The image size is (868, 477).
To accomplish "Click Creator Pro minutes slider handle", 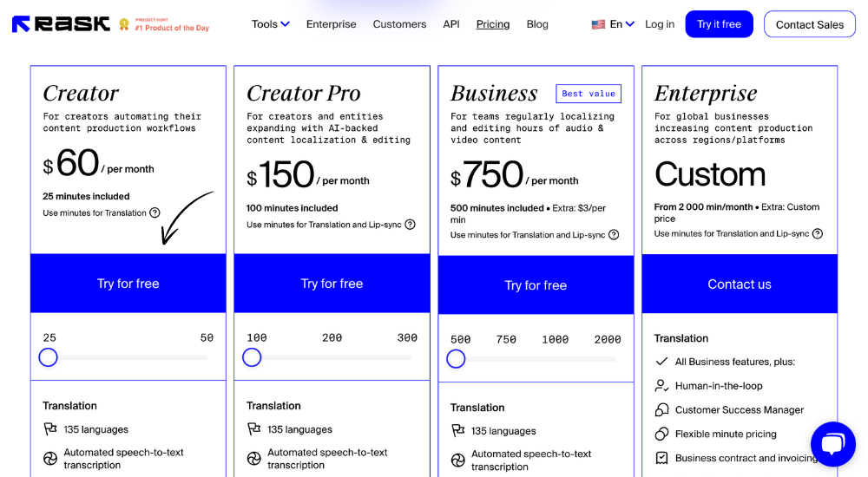I will coord(252,357).
